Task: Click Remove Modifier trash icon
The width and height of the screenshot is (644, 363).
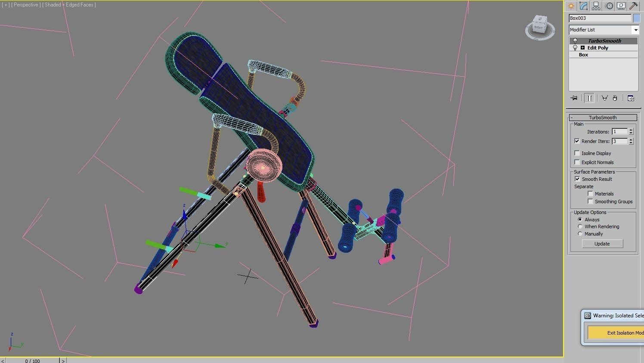Action: [x=615, y=98]
